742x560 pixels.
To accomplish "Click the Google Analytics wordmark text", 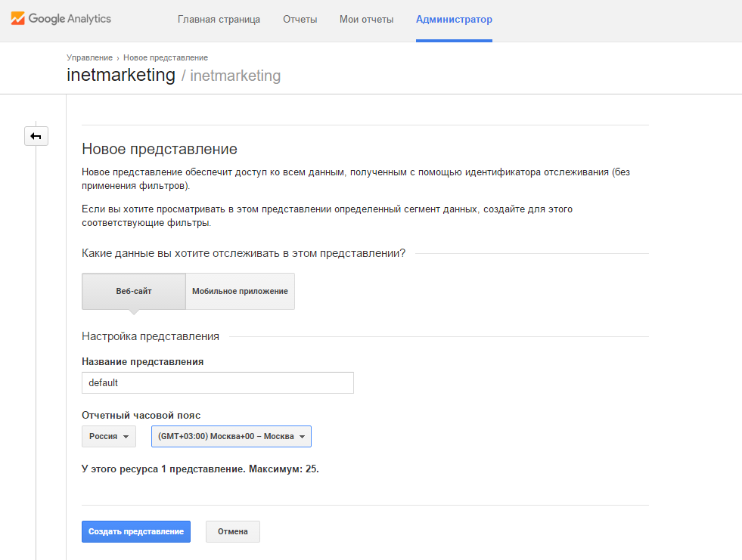I will click(x=70, y=19).
